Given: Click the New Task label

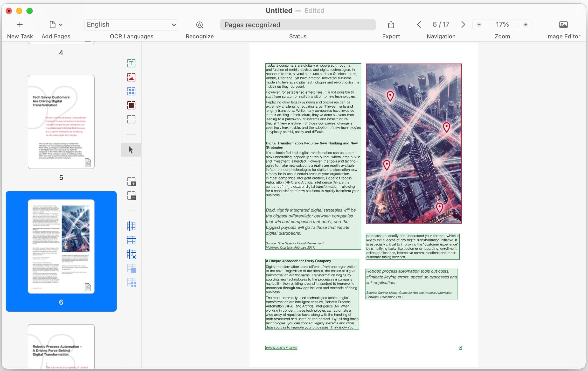Looking at the screenshot, I should [x=20, y=36].
